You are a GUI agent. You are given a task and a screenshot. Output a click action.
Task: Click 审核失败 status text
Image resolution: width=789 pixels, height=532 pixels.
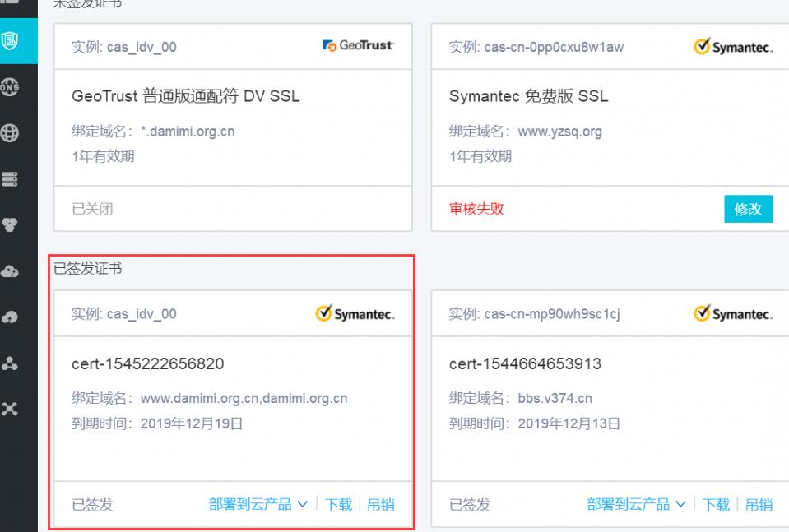coord(476,209)
